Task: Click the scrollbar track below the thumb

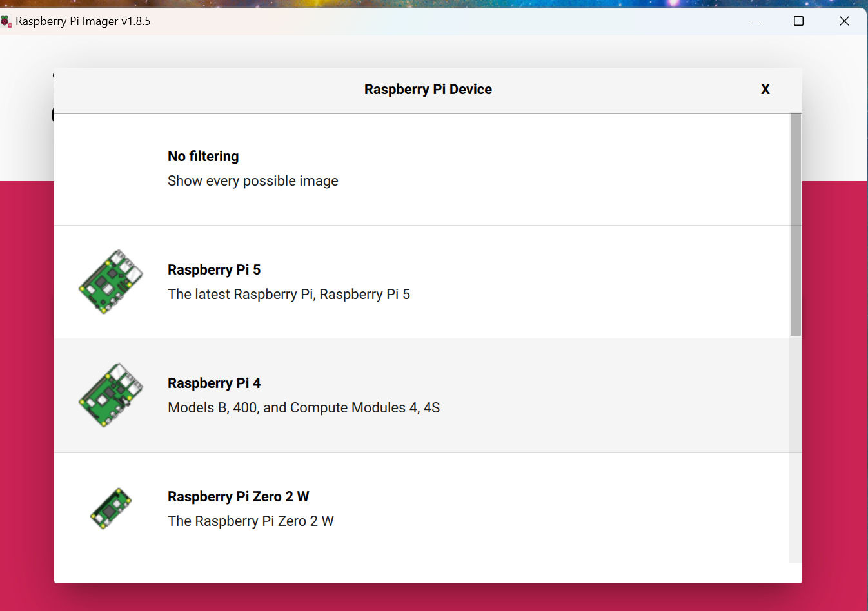Action: pos(796,451)
